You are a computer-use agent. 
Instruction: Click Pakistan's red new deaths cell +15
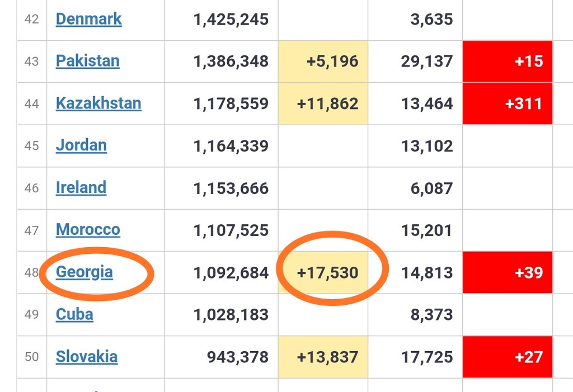508,62
